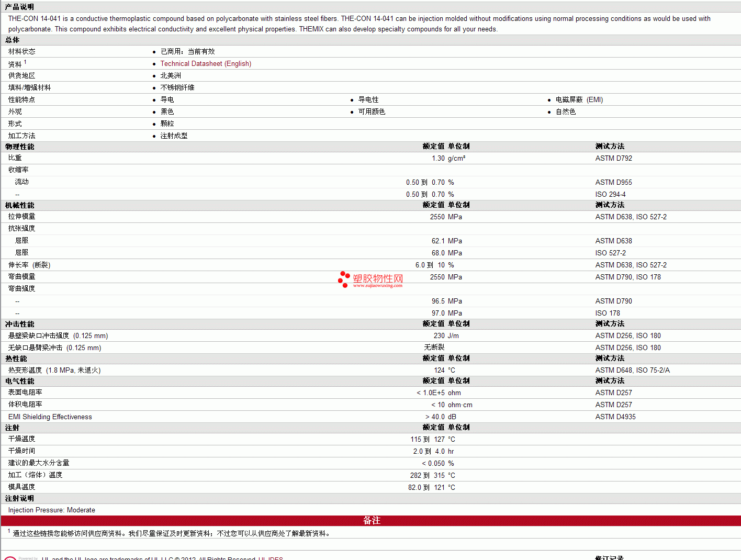Select the ASTM D792 test method

pyautogui.click(x=614, y=158)
